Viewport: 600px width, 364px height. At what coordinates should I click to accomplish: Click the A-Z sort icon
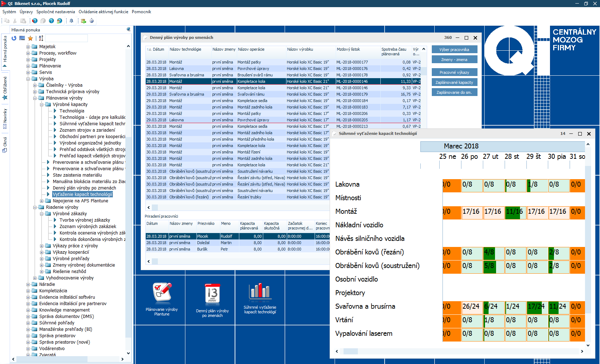(41, 38)
